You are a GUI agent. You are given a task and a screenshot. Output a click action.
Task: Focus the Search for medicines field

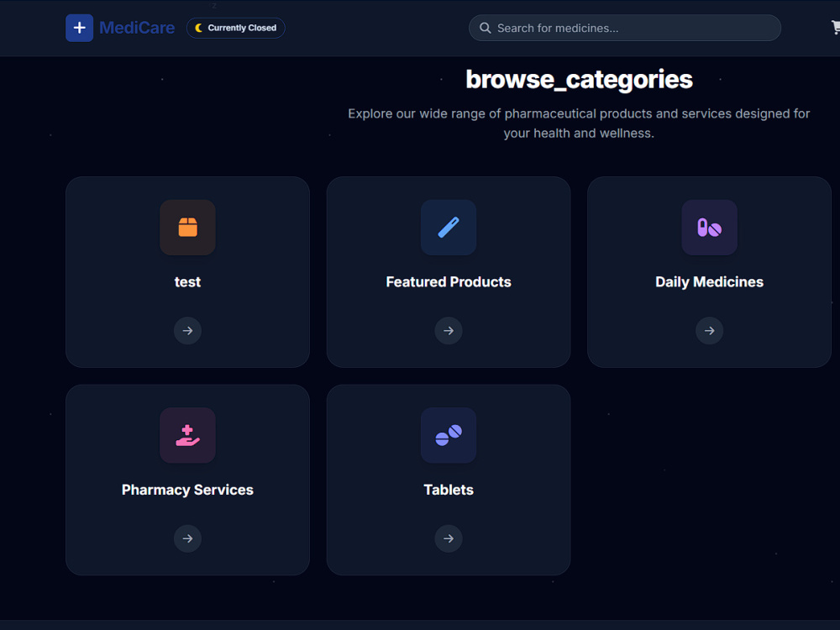625,28
